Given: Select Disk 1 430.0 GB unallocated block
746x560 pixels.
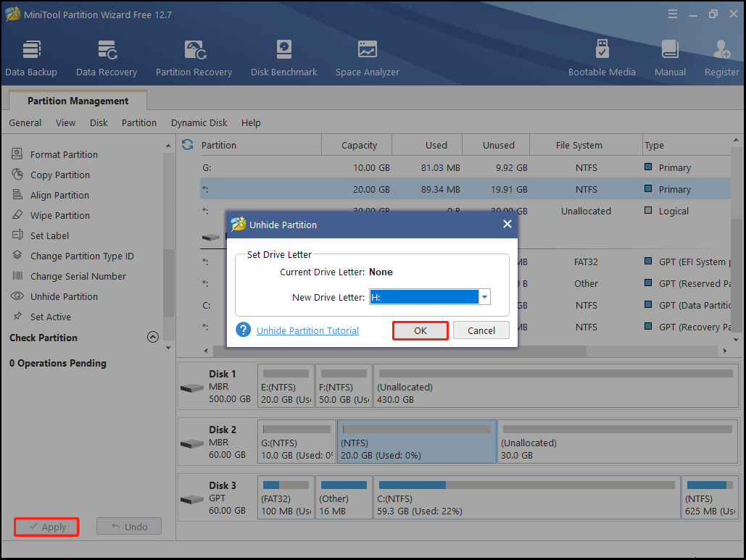Looking at the screenshot, I should click(555, 386).
